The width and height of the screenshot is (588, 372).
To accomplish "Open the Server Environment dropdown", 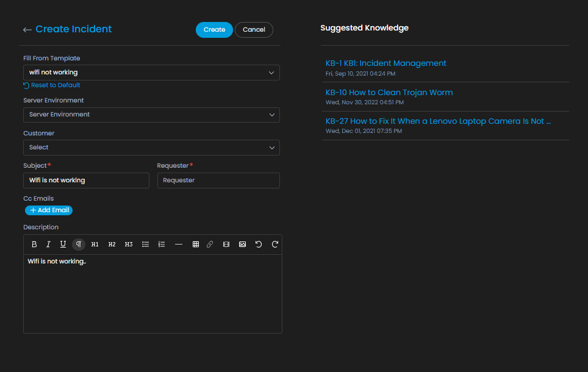I will coord(151,115).
